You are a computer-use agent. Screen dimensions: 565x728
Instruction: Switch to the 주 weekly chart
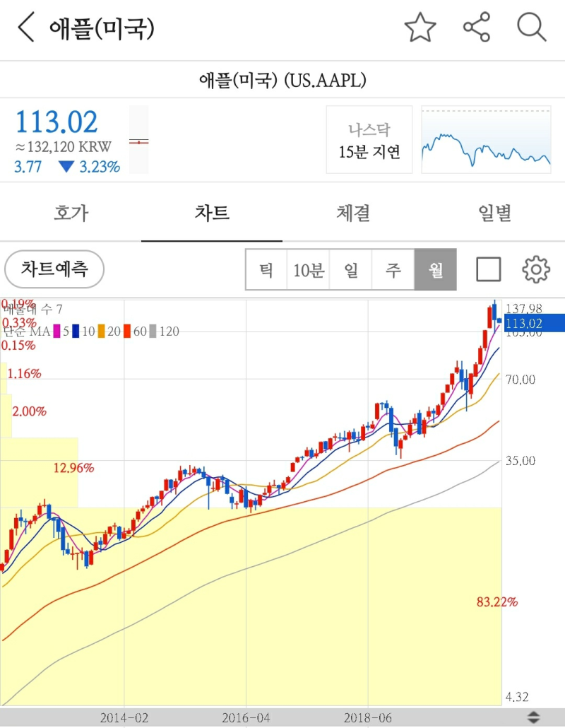pyautogui.click(x=393, y=269)
